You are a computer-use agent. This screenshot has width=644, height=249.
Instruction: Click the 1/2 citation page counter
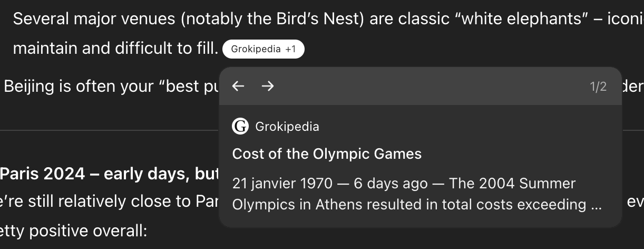pyautogui.click(x=598, y=87)
